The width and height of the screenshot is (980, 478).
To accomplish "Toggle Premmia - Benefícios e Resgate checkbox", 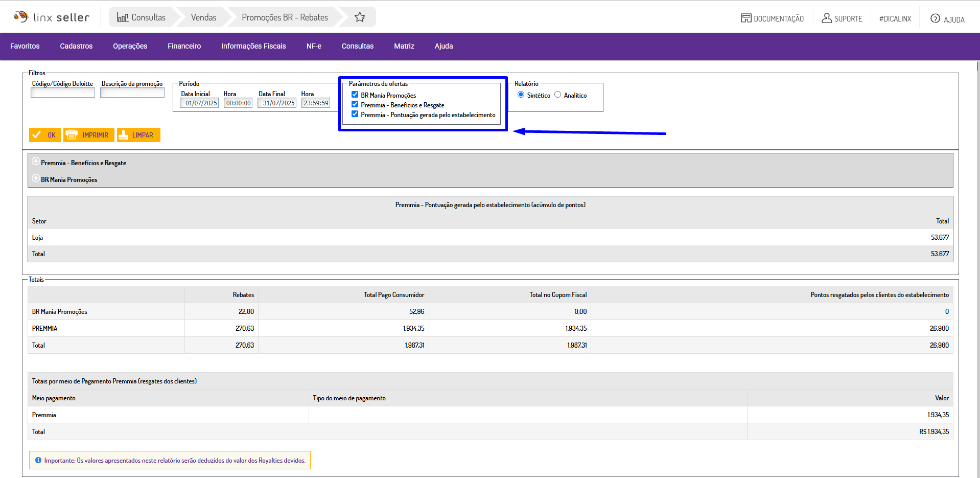I will [x=355, y=104].
